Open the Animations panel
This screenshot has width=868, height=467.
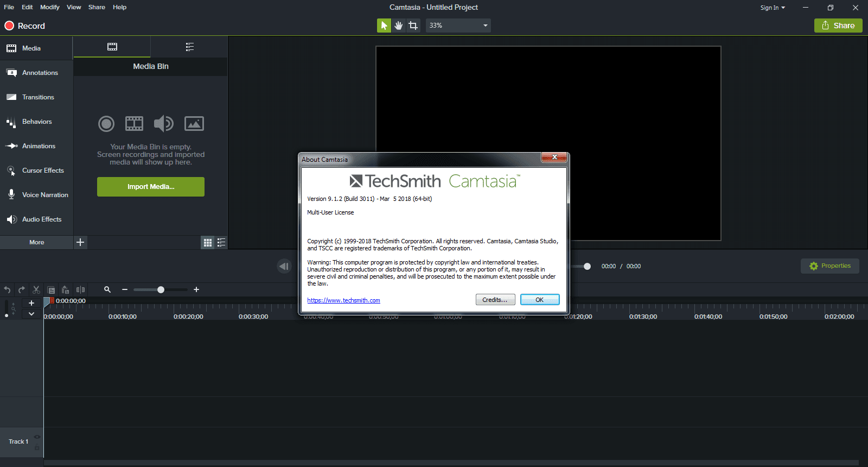[36, 146]
